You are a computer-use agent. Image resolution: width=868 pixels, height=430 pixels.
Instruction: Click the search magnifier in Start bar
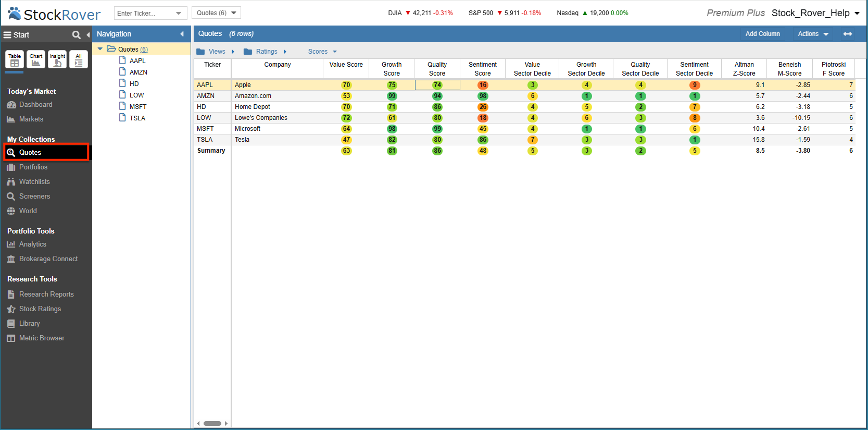coord(77,35)
